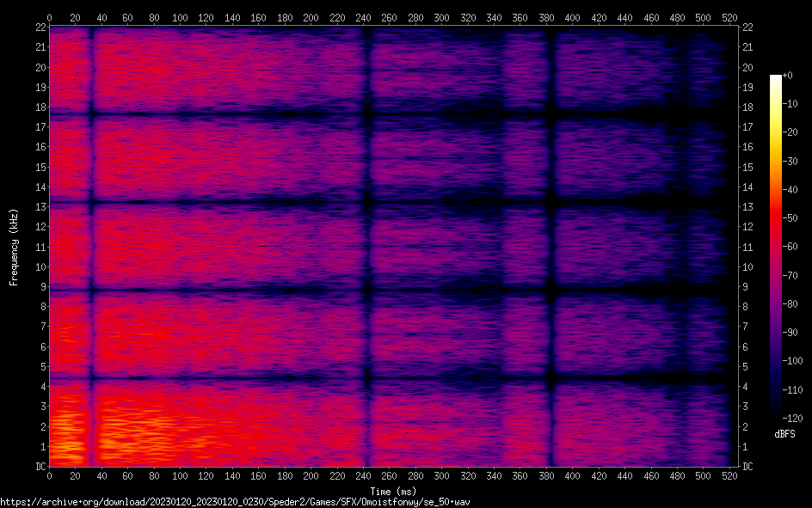Image resolution: width=812 pixels, height=508 pixels.
Task: Click the DC label on the left frequency axis
Action: (38, 467)
